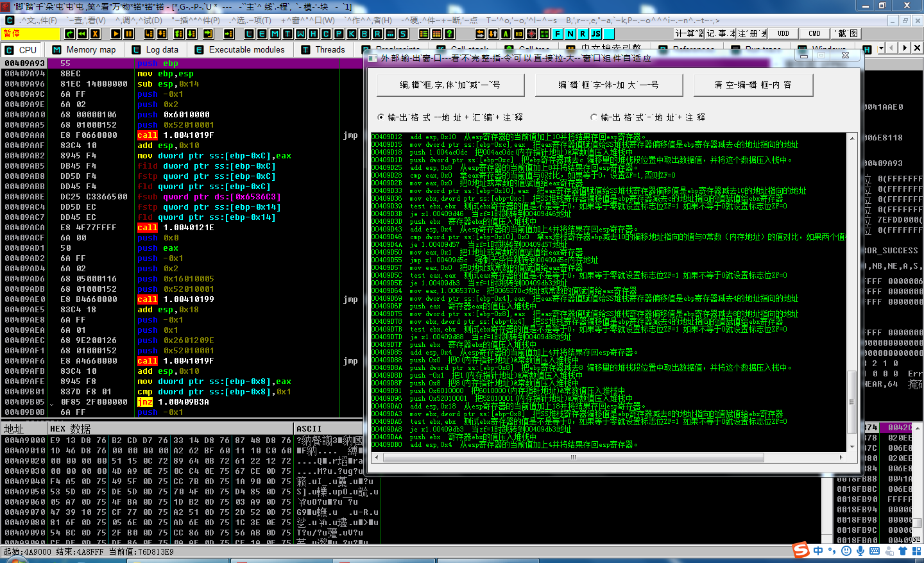The width and height of the screenshot is (924, 563).
Task: Click the output window horizontal scrollbar thumb
Action: tap(574, 457)
